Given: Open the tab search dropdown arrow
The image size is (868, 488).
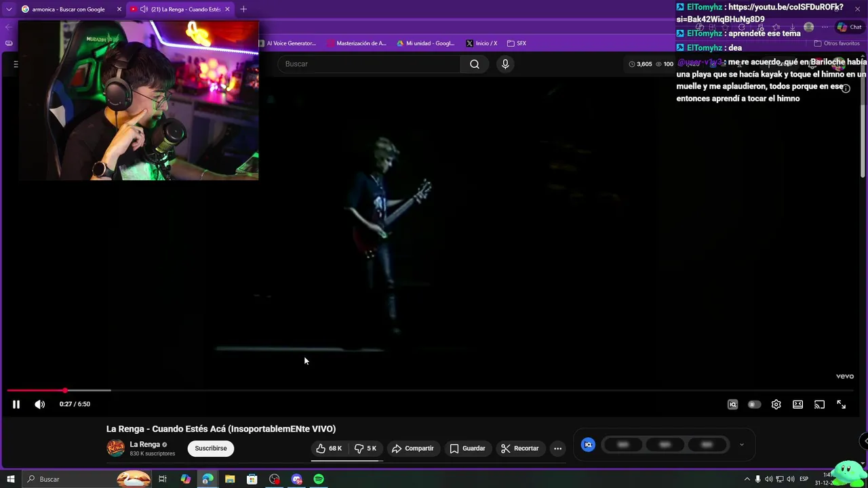Looking at the screenshot, I should point(9,9).
